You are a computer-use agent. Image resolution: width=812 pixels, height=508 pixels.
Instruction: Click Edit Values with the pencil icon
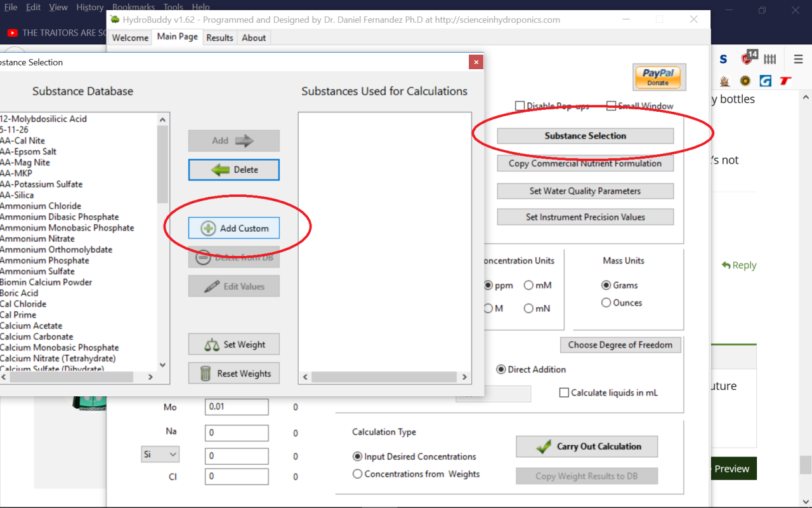[234, 286]
